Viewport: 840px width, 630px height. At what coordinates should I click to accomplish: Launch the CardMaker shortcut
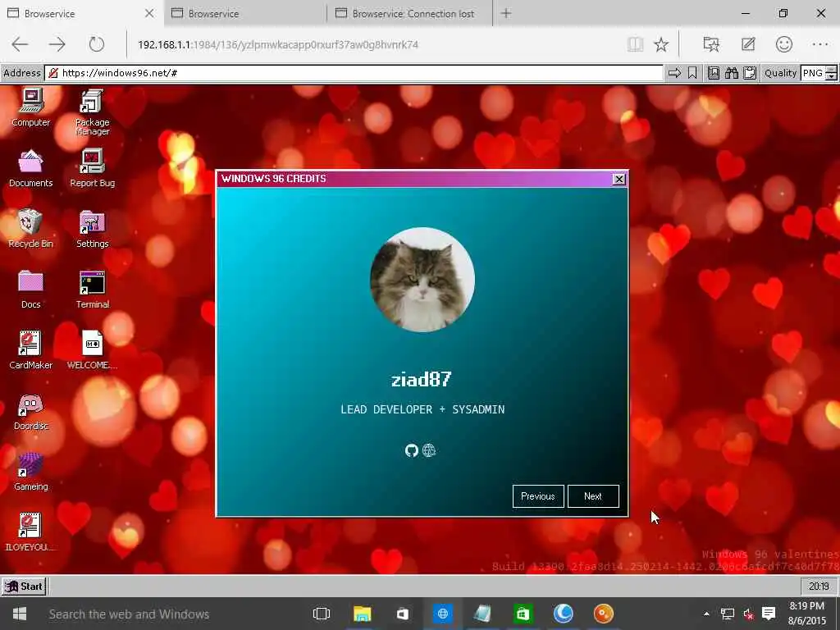30,349
